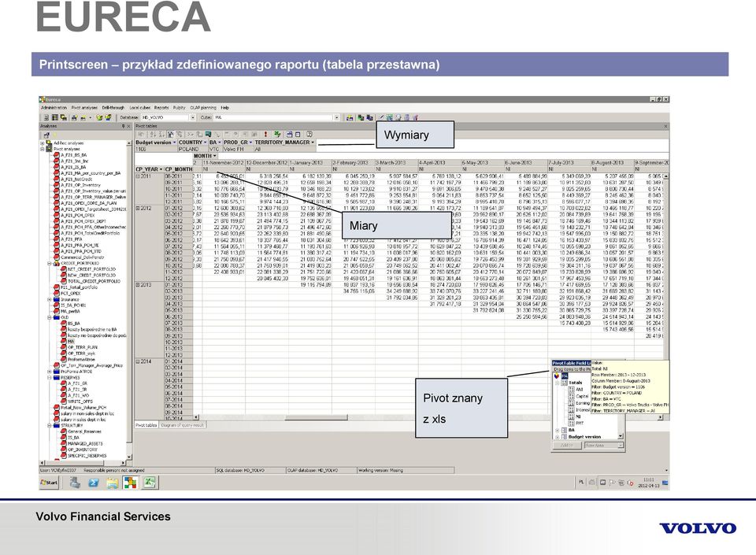Open the Local cubes menu
756x555 pixels.
click(x=140, y=108)
